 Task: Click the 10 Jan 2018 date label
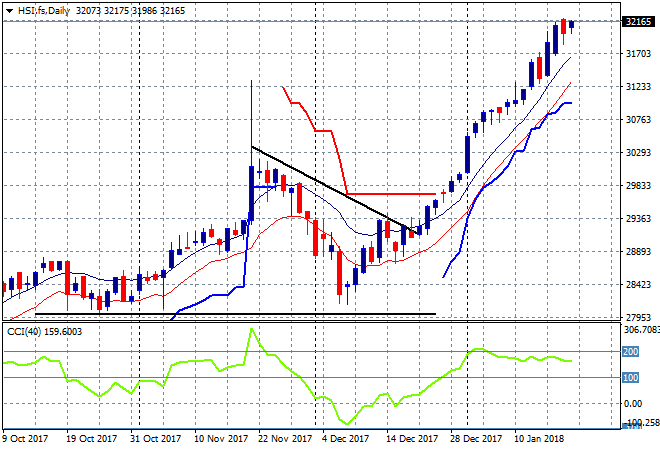click(538, 438)
